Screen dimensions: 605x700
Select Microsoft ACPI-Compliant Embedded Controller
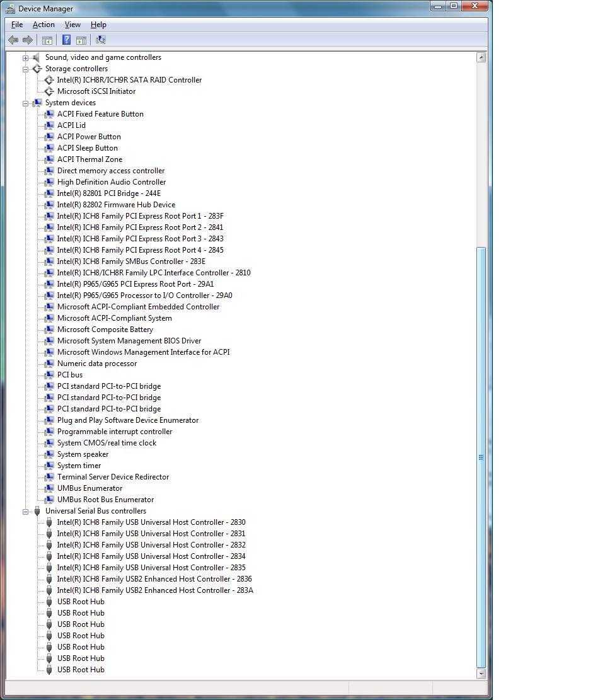point(139,307)
